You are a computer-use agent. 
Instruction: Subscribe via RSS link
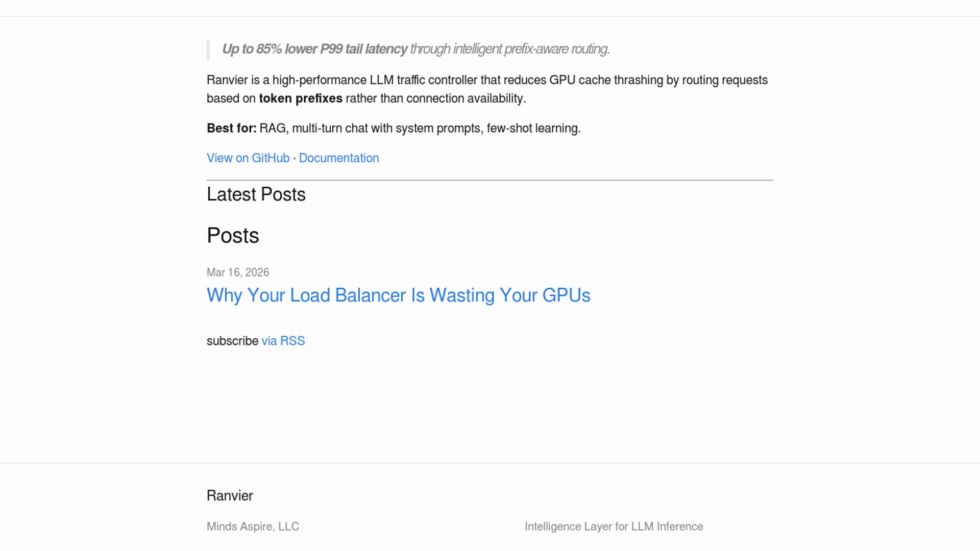283,341
